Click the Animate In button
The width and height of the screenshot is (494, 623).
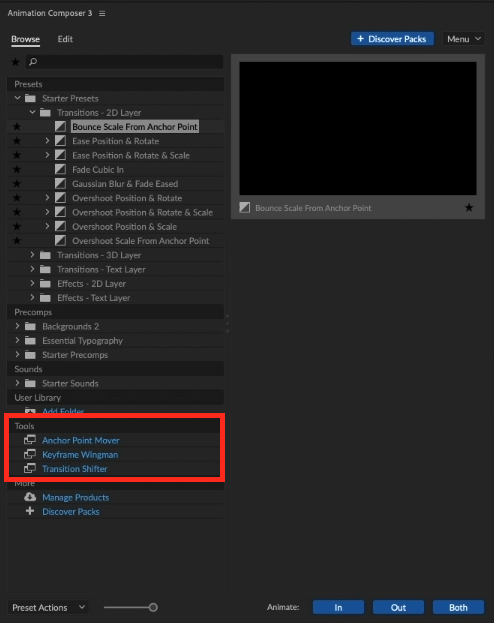[338, 608]
